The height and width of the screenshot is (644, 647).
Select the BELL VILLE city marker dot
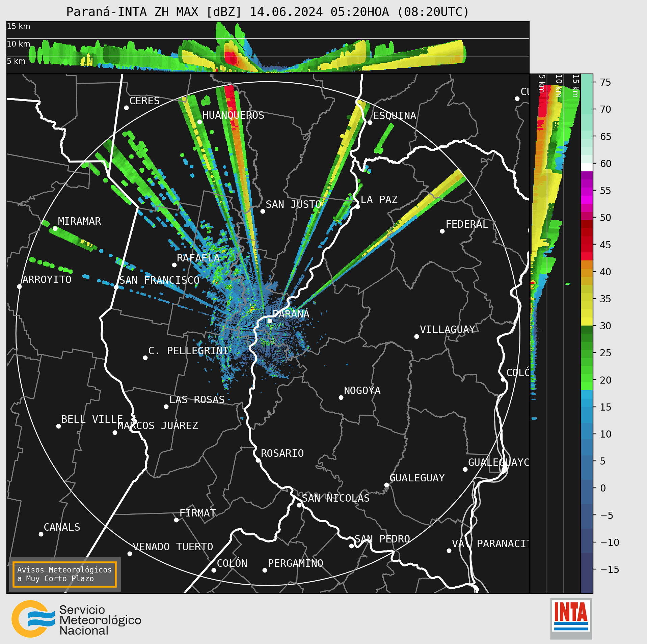point(58,426)
